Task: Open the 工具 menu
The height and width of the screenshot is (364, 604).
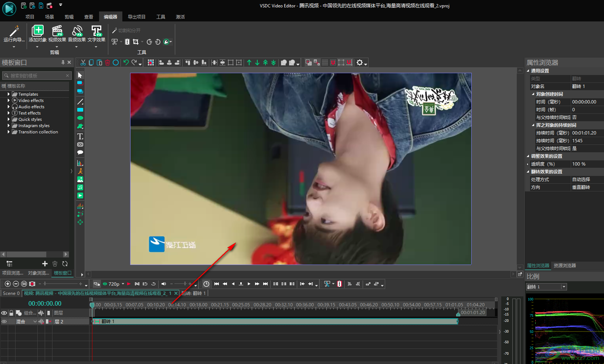Action: click(161, 17)
